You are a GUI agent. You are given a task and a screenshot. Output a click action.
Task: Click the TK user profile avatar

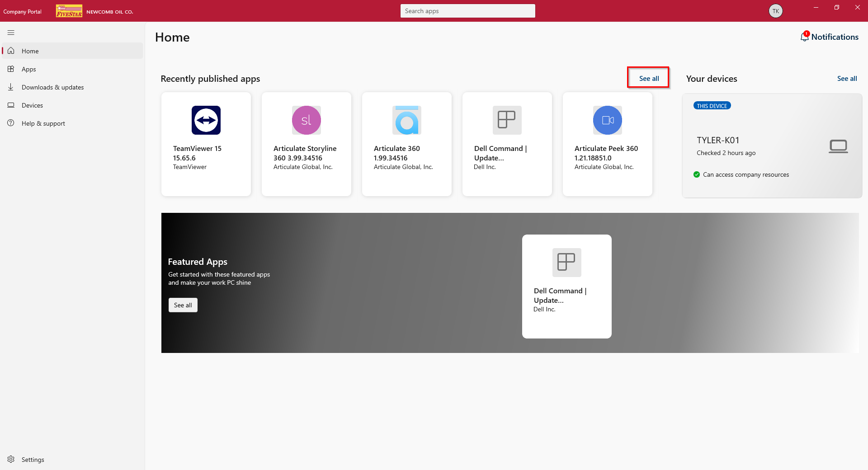[776, 11]
